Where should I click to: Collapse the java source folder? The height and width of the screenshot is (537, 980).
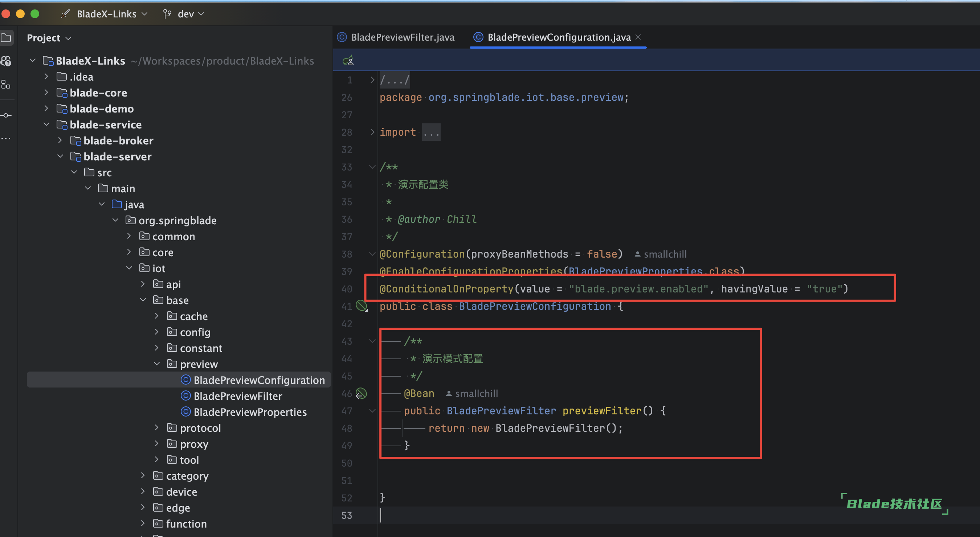tap(102, 204)
